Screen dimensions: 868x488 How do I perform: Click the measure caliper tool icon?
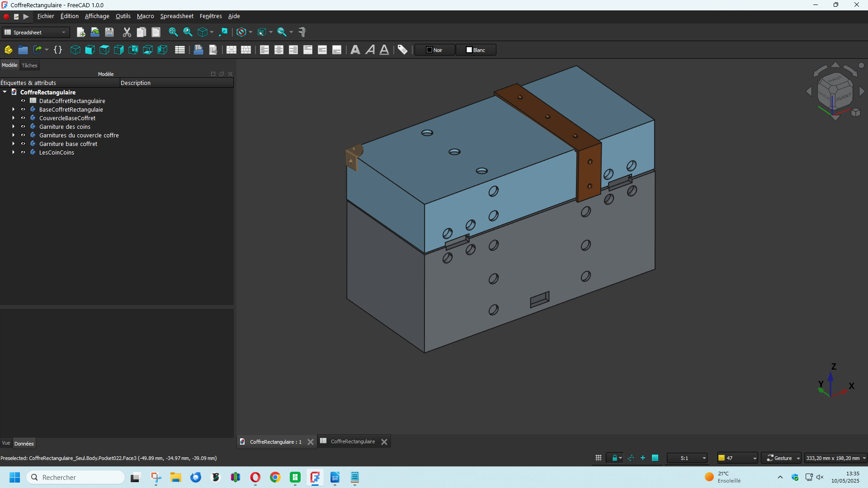tap(302, 32)
